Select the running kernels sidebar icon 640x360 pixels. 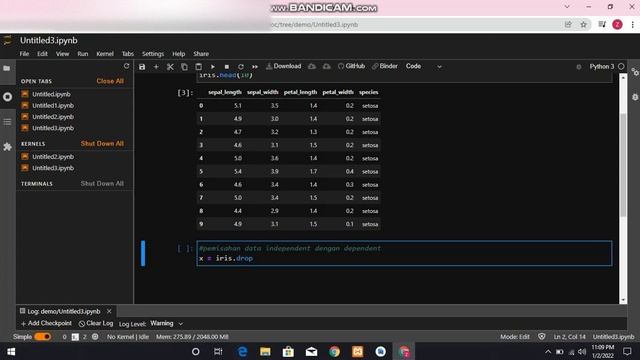7,97
